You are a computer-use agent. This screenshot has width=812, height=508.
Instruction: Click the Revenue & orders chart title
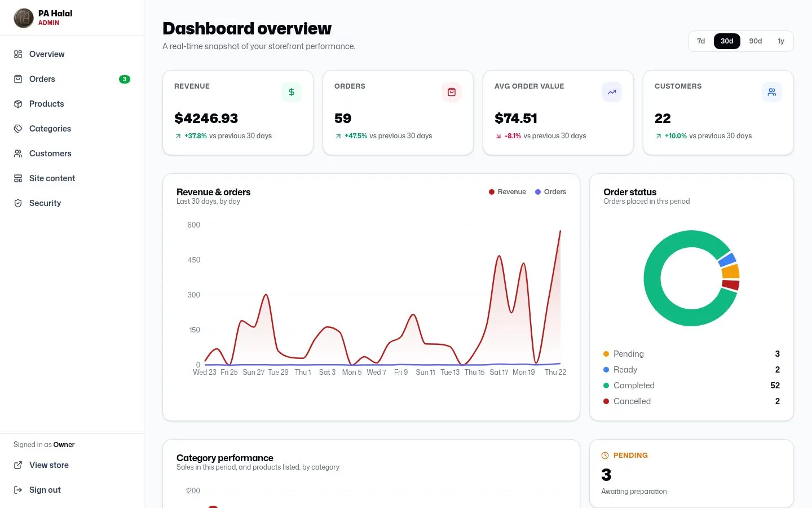(213, 192)
